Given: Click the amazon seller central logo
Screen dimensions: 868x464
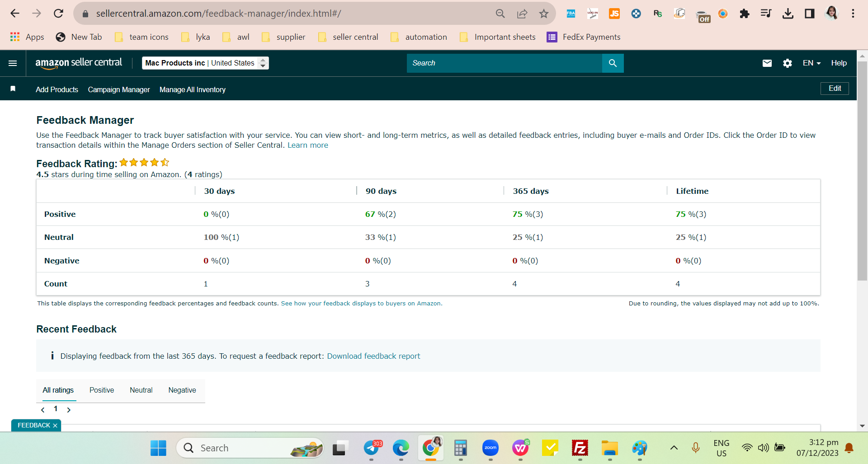Looking at the screenshot, I should pos(79,63).
